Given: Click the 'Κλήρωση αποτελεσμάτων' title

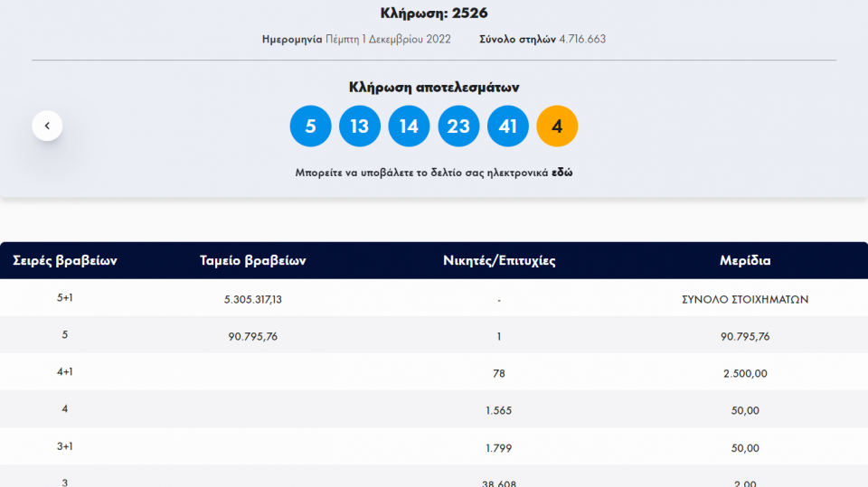Looking at the screenshot, I should [x=434, y=88].
